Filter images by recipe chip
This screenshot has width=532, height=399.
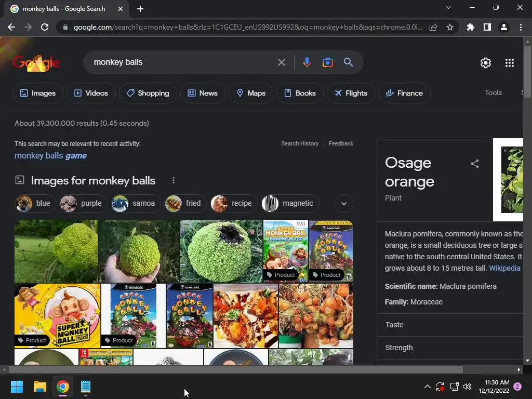(233, 203)
